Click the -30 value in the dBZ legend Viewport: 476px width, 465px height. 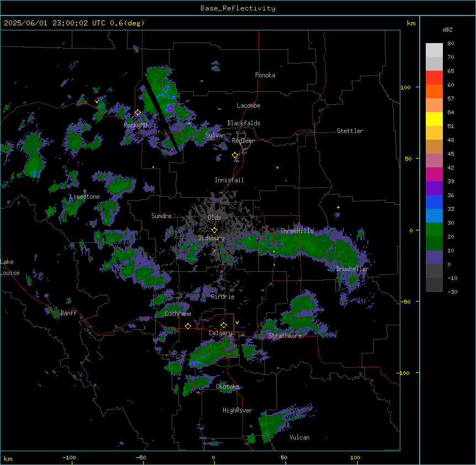tap(452, 292)
